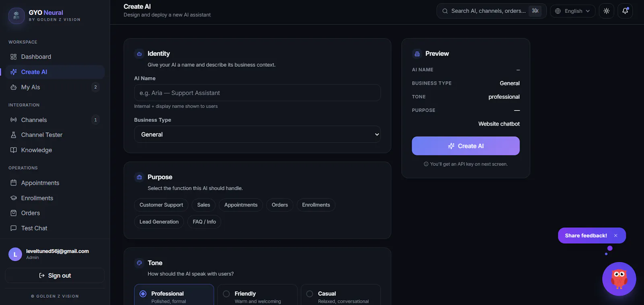Toggle light theme with sun icon
The image size is (644, 305).
click(607, 11)
